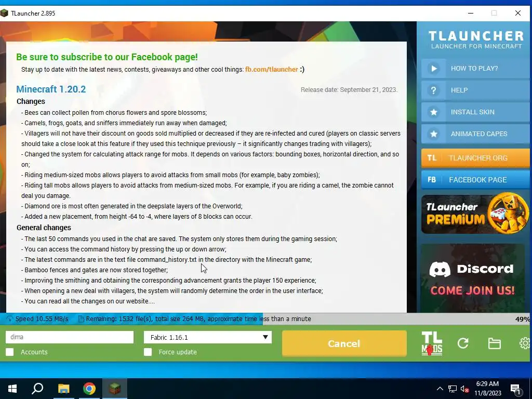Open the TLauncher.org button
This screenshot has height=399, width=532.
(475, 158)
